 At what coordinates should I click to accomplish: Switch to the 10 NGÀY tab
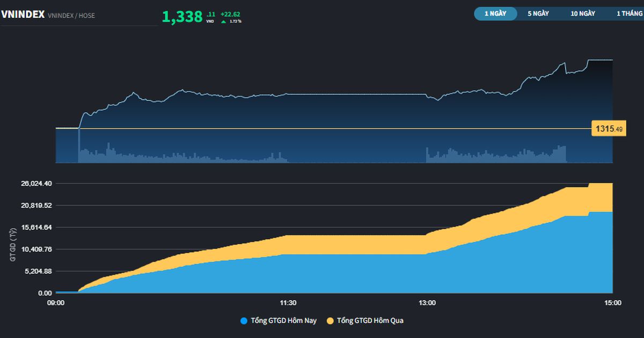[x=583, y=13]
